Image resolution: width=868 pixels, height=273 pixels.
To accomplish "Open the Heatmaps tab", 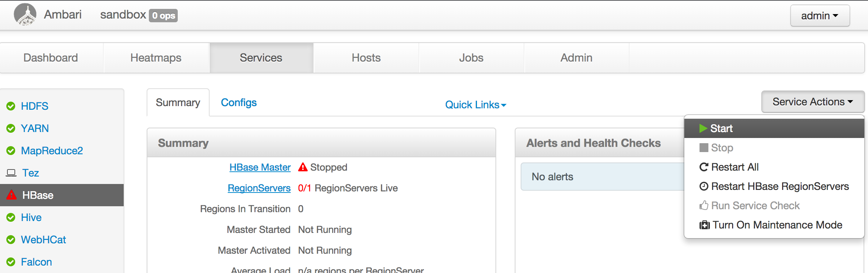I will click(156, 58).
